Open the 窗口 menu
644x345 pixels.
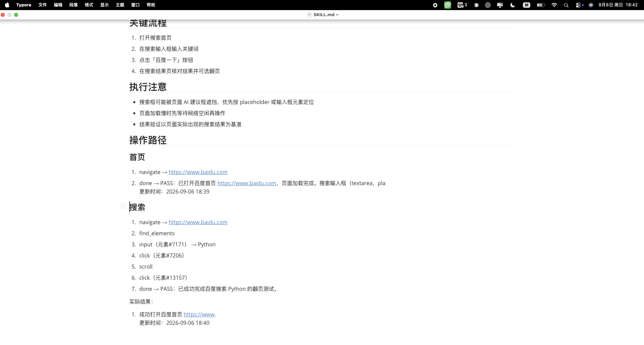click(135, 5)
